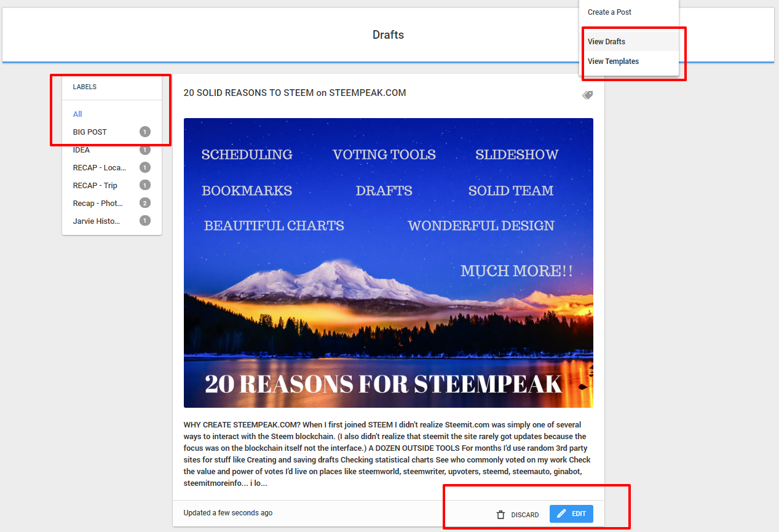Click the trash icon beside DISCARD
This screenshot has width=779, height=532.
(x=500, y=515)
